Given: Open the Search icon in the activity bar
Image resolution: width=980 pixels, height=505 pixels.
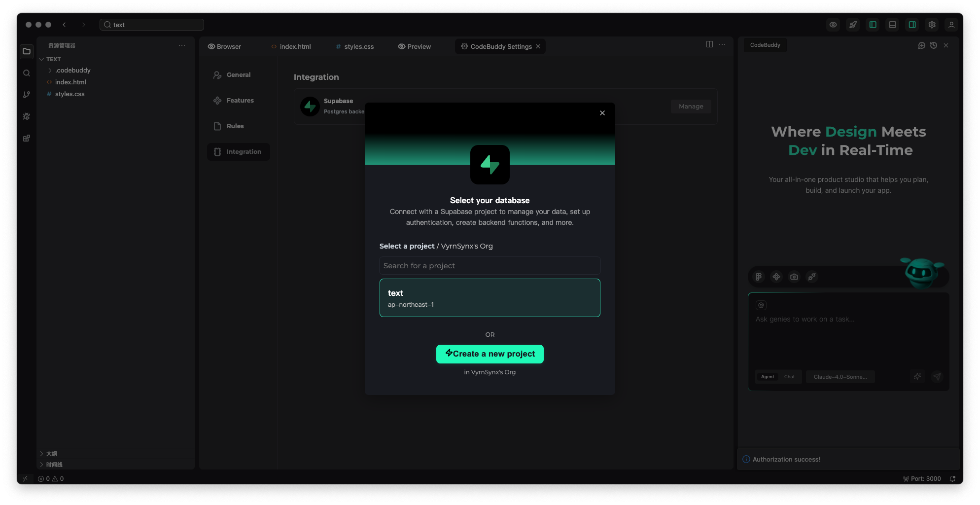Looking at the screenshot, I should pyautogui.click(x=27, y=73).
